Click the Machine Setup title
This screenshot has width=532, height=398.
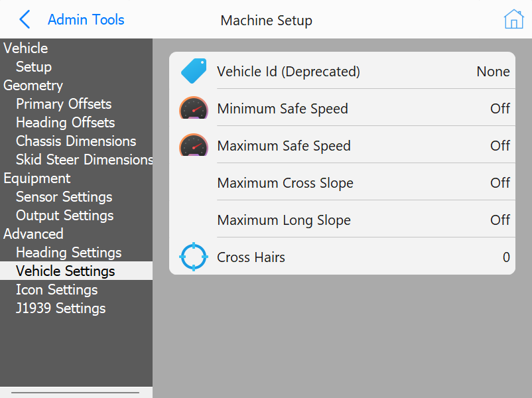tap(267, 21)
